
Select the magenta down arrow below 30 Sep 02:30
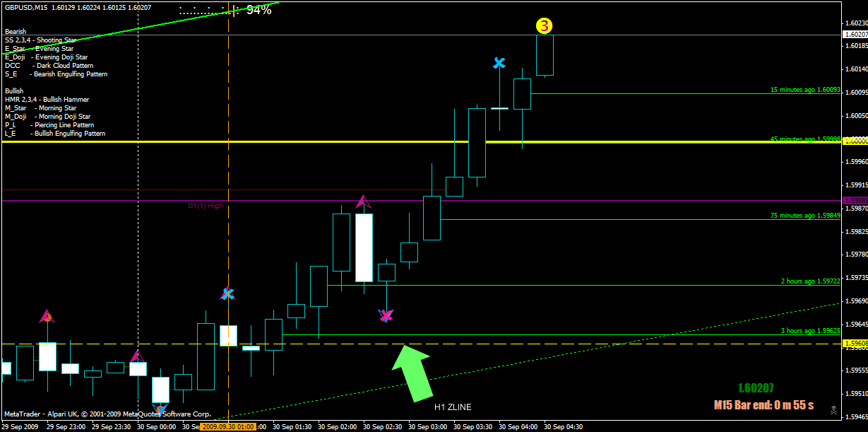click(x=386, y=315)
